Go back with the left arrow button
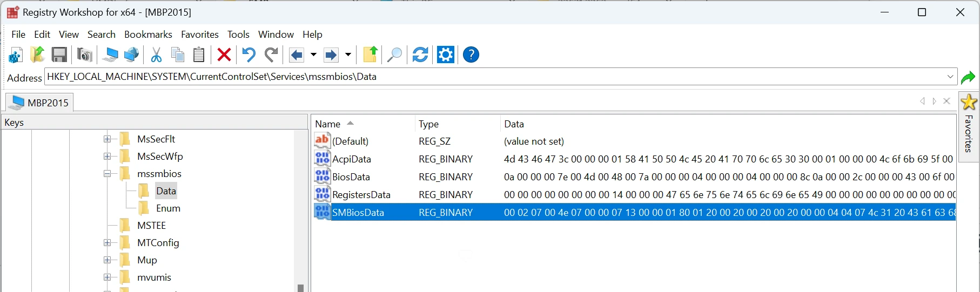This screenshot has width=980, height=292. coord(297,55)
